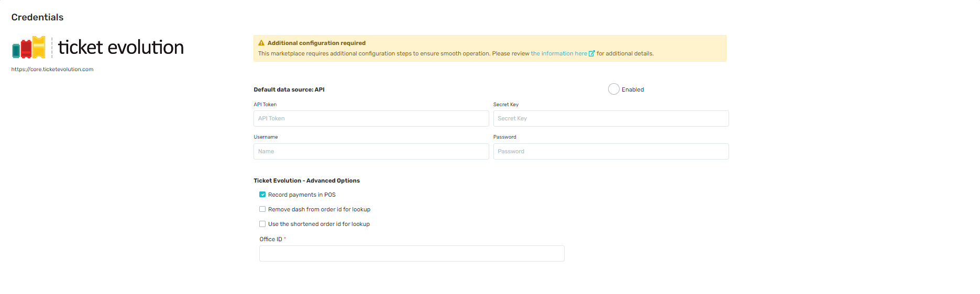980x294 pixels.
Task: Open 'the information here' link
Action: click(x=559, y=53)
